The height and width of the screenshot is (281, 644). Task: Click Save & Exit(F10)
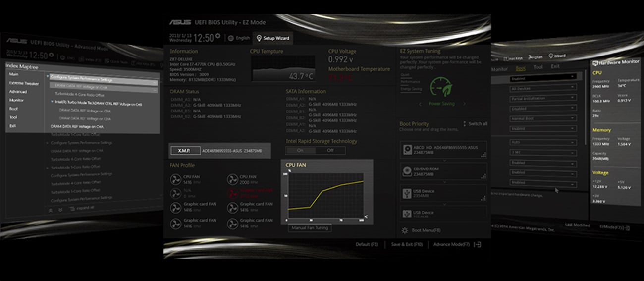(407, 244)
